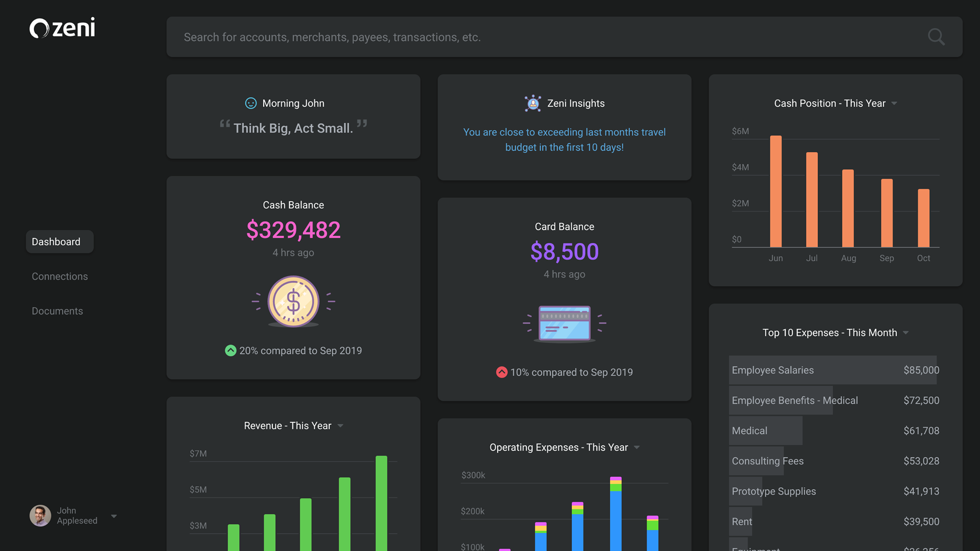Screen dimensions: 980x551
Task: Click the travel budget insight message
Action: (564, 139)
